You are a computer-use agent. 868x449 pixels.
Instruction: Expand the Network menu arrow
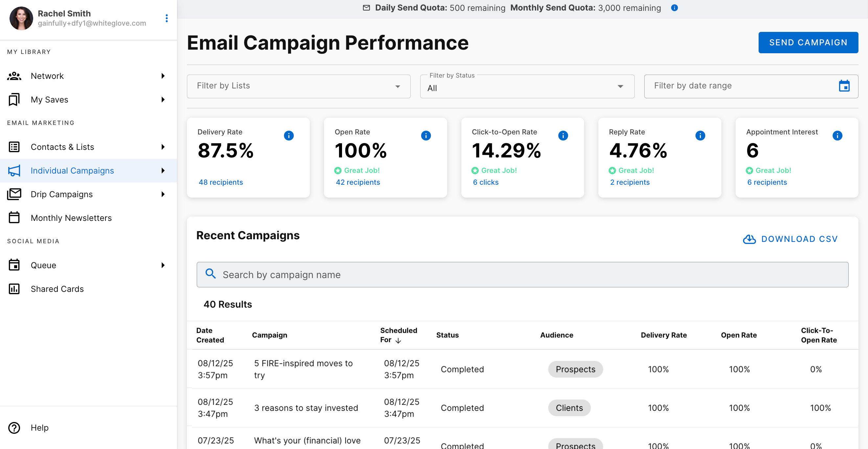163,76
